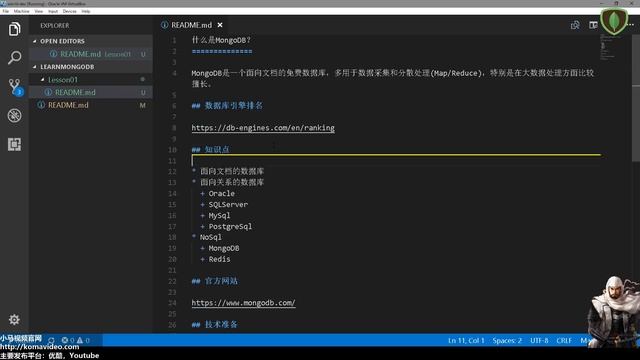Open the Debug view in activity bar

tap(14, 116)
